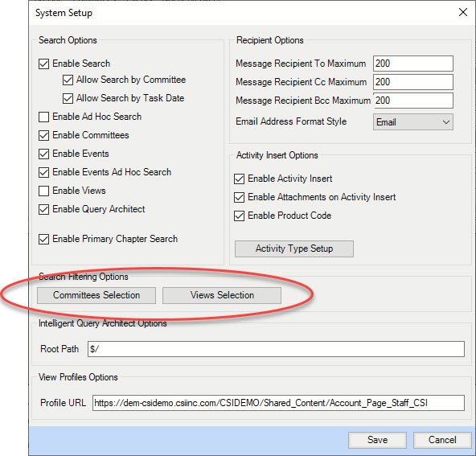Toggle Allow Search by Committee
Viewport: 476px width, 456px height.
[x=68, y=80]
